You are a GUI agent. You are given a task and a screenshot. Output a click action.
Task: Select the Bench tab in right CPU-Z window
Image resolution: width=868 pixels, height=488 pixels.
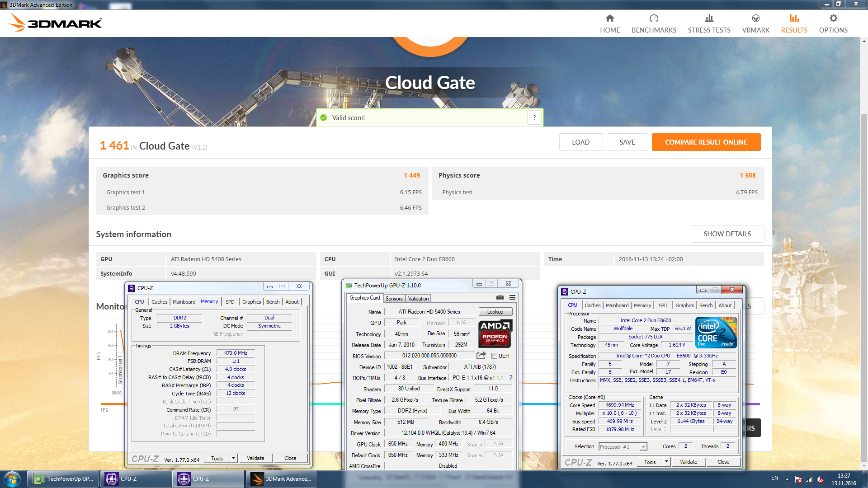(706, 305)
